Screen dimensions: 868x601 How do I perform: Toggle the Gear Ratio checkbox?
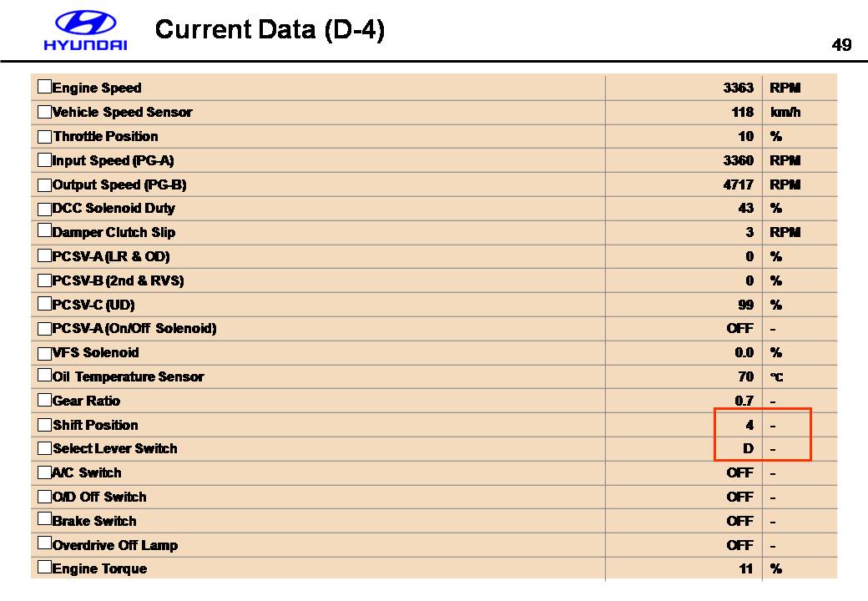point(44,400)
